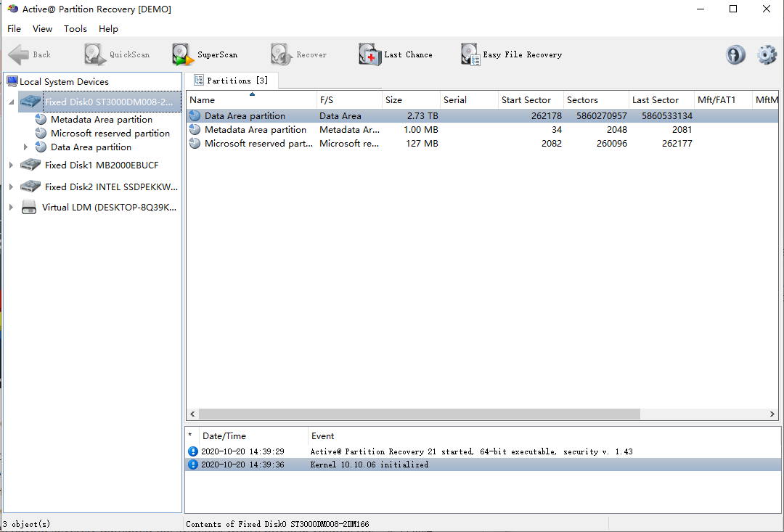The height and width of the screenshot is (532, 784).
Task: Sort by Mft/FAT1 column header
Action: point(723,99)
